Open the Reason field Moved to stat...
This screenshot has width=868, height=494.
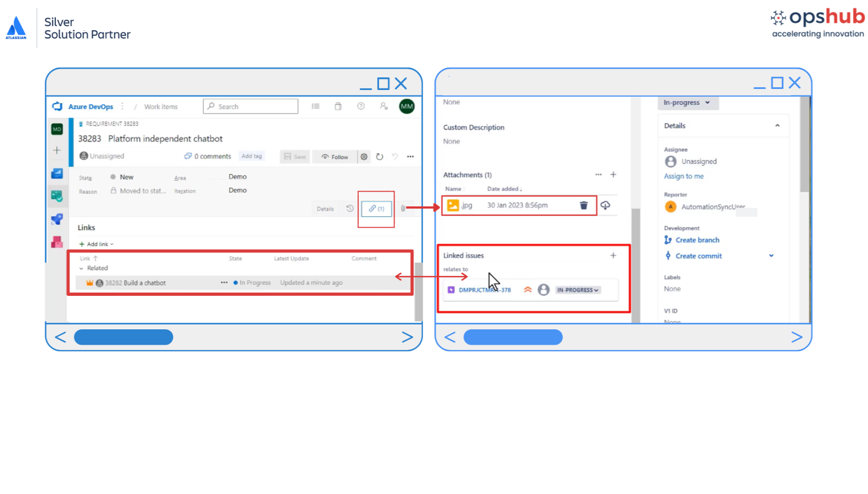138,191
